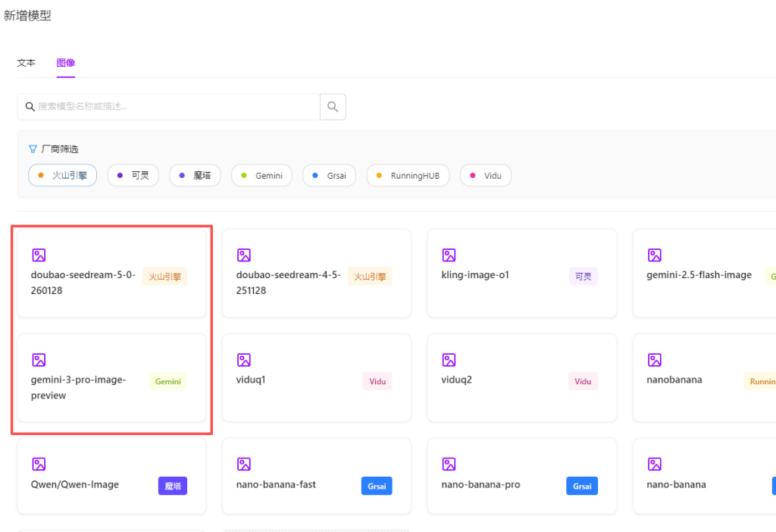Image resolution: width=776 pixels, height=532 pixels.
Task: Select the 图像 tab
Action: [x=66, y=63]
